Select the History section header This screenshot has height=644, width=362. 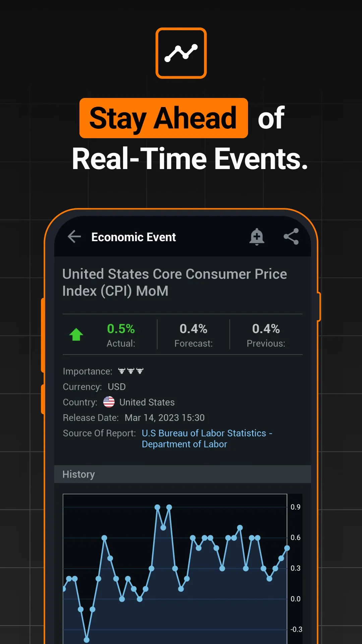(x=78, y=474)
